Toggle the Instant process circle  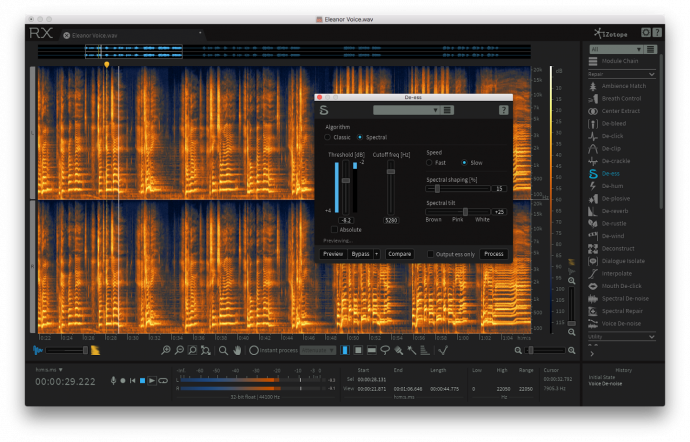click(253, 350)
